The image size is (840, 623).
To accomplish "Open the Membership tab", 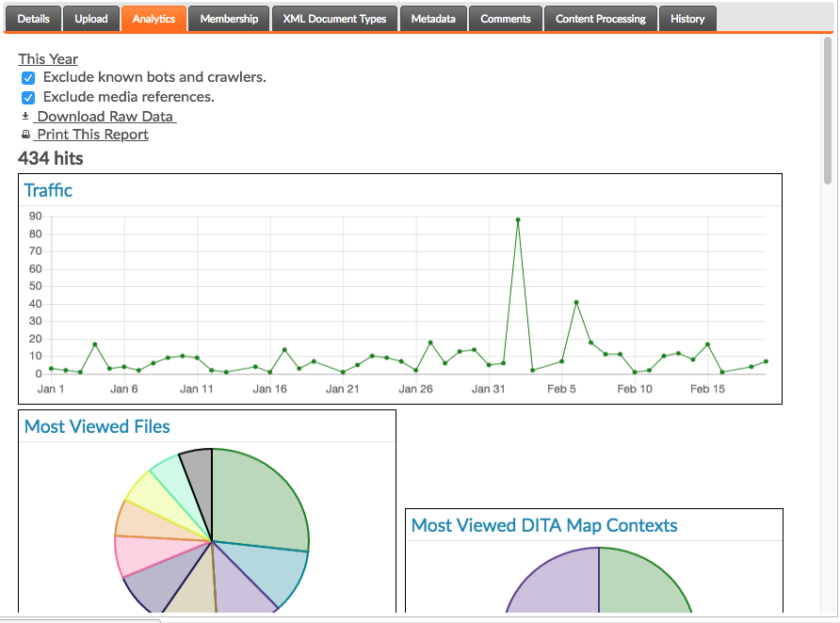I will tap(229, 19).
